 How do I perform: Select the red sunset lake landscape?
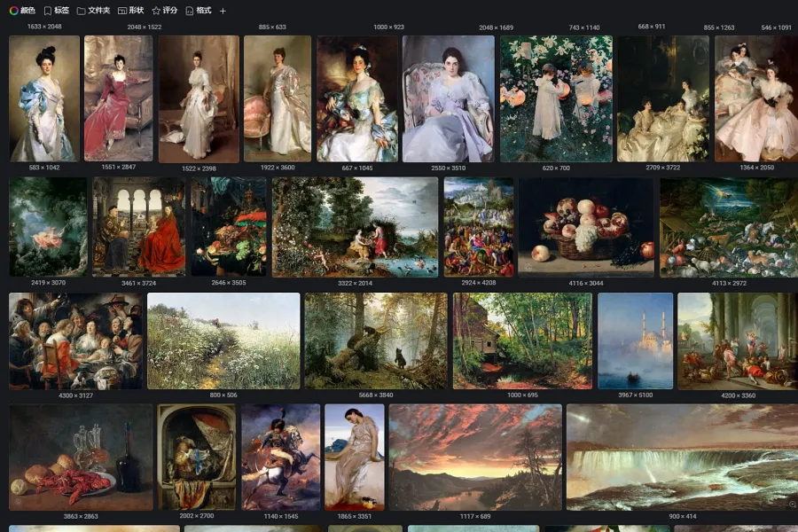tap(475, 458)
